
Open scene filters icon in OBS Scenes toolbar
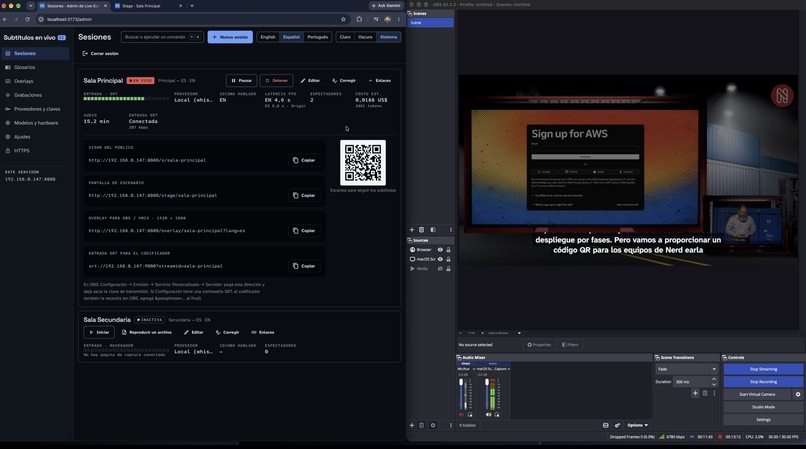point(433,230)
